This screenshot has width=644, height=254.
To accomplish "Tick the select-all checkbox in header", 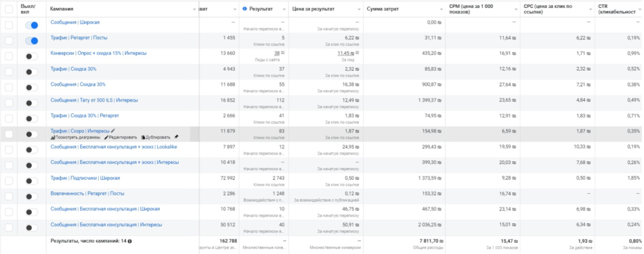I will pyautogui.click(x=9, y=9).
